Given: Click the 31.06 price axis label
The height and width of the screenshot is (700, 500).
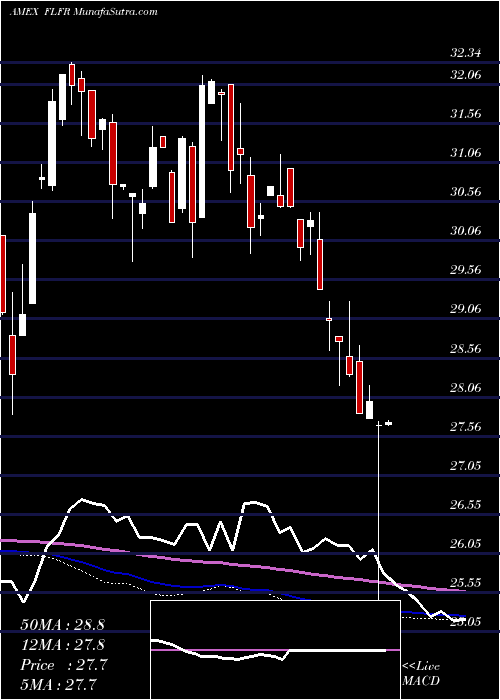Looking at the screenshot, I should 466,153.
